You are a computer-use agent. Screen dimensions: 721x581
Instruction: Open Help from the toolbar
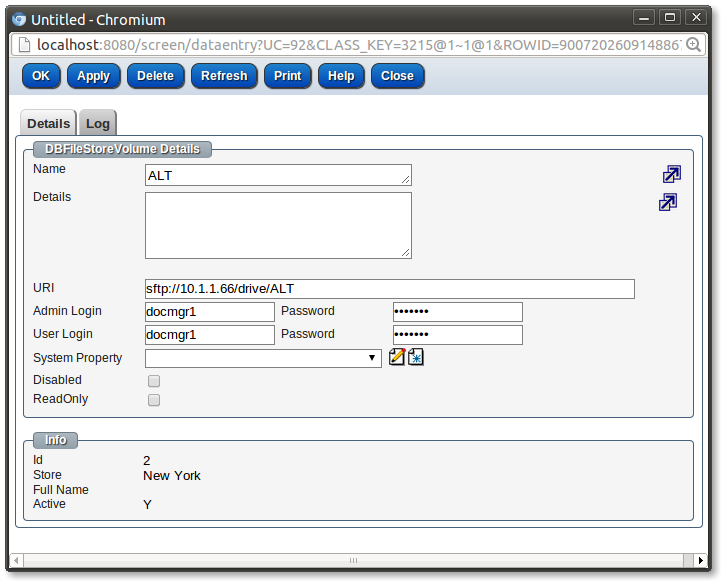tap(341, 76)
